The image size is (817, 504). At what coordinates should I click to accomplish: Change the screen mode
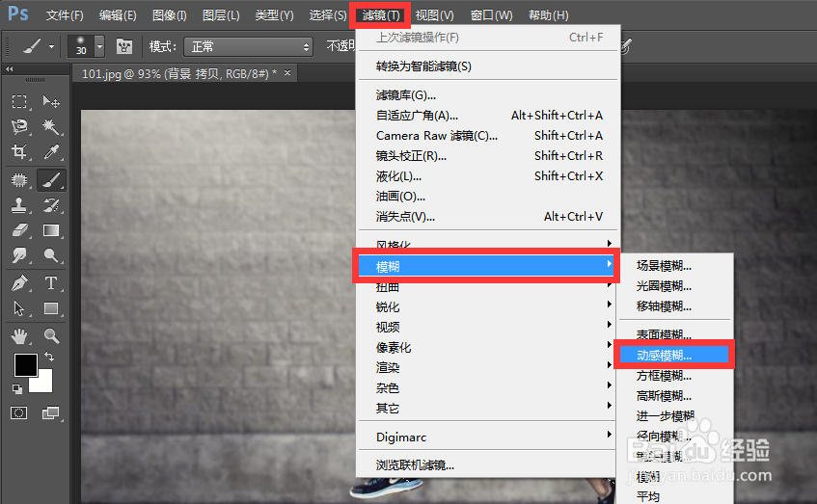[x=50, y=413]
